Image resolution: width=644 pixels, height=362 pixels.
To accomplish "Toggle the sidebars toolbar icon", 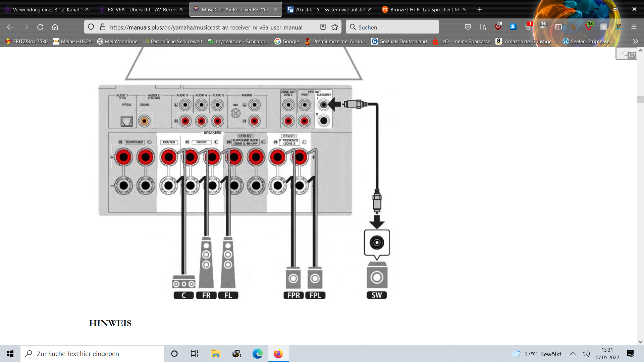I will [x=558, y=27].
